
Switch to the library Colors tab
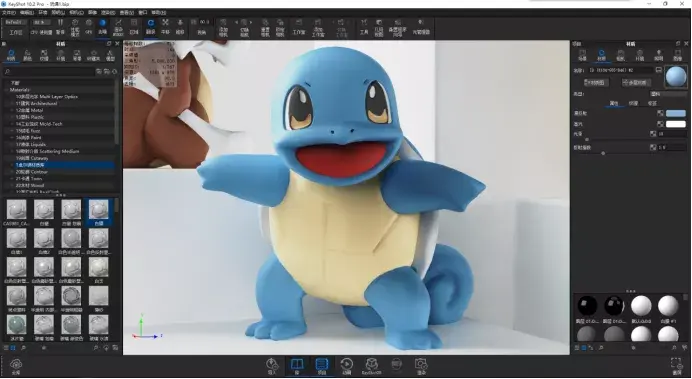coord(27,55)
